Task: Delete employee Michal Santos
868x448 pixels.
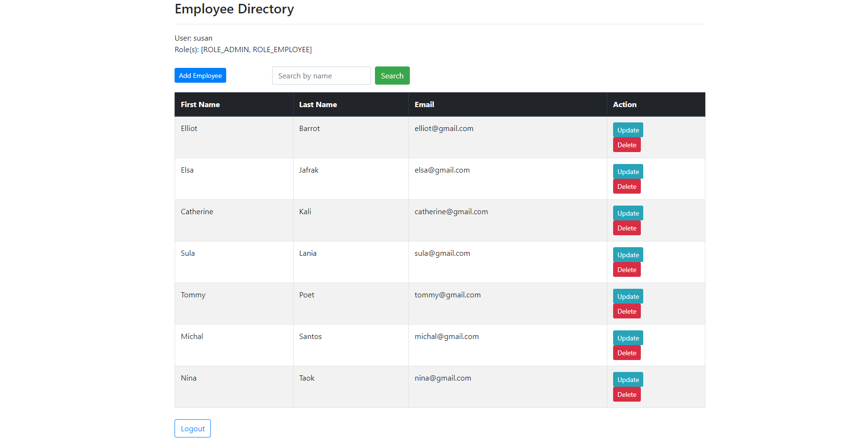Action: 626,352
